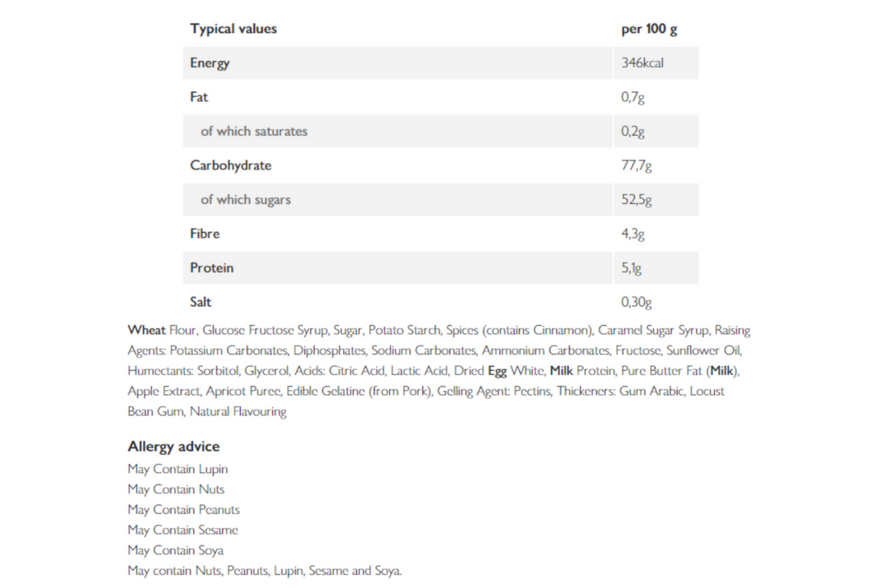The width and height of the screenshot is (883, 588).
Task: Click the "of which sugars" label
Action: click(246, 199)
